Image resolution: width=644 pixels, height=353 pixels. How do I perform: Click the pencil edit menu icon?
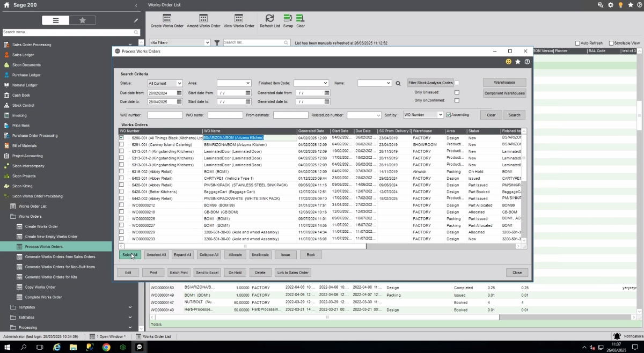tap(136, 20)
